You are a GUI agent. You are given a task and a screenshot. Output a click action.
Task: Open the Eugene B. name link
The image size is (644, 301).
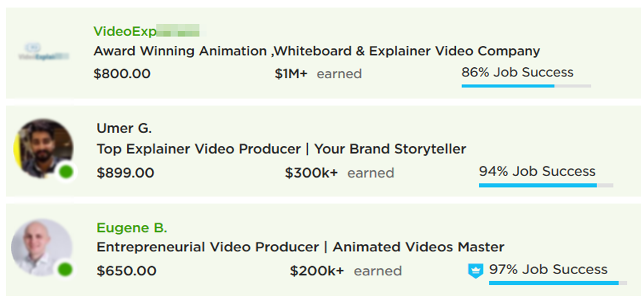132,227
